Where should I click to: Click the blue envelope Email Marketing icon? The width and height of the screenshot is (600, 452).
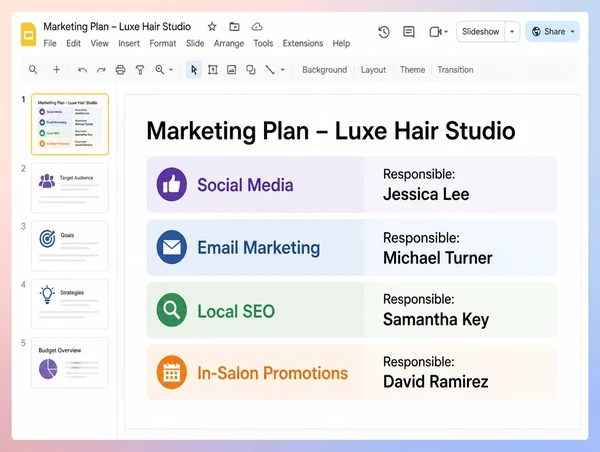[x=172, y=247]
